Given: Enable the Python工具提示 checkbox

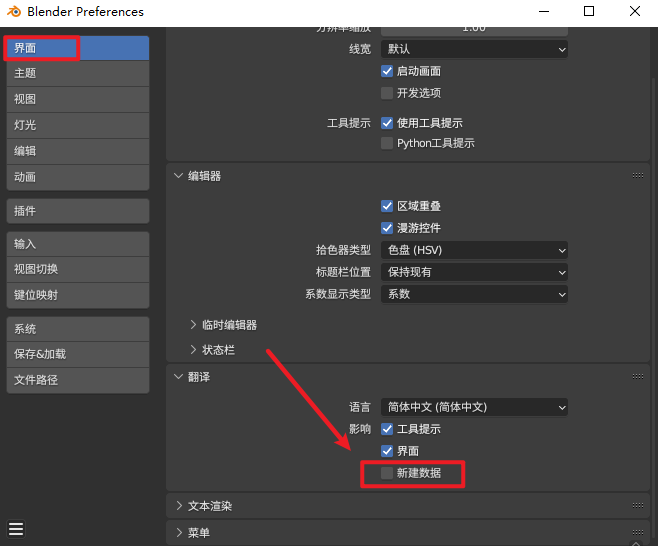Looking at the screenshot, I should [387, 144].
